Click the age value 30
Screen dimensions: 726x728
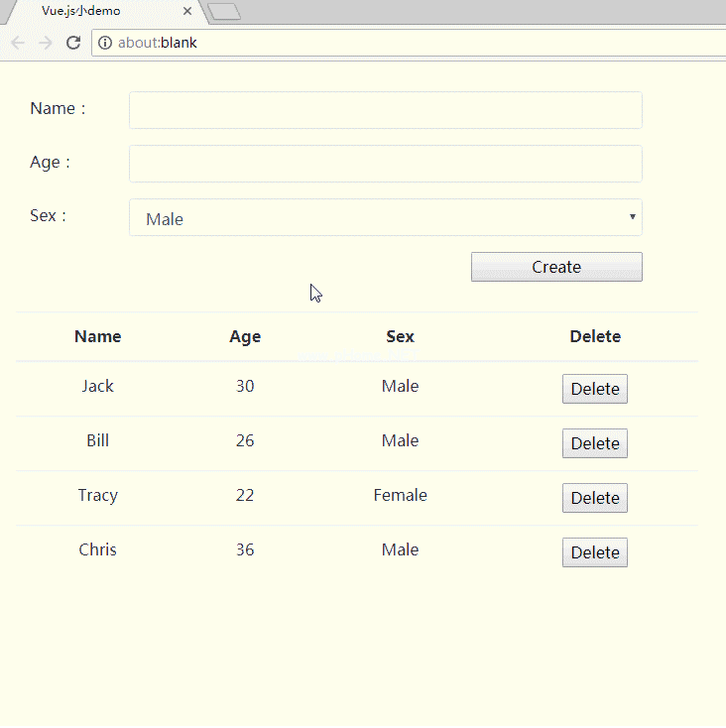(x=245, y=386)
